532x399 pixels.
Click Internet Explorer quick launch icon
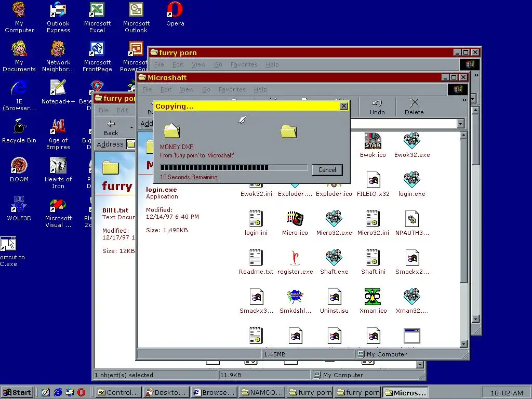tap(58, 393)
